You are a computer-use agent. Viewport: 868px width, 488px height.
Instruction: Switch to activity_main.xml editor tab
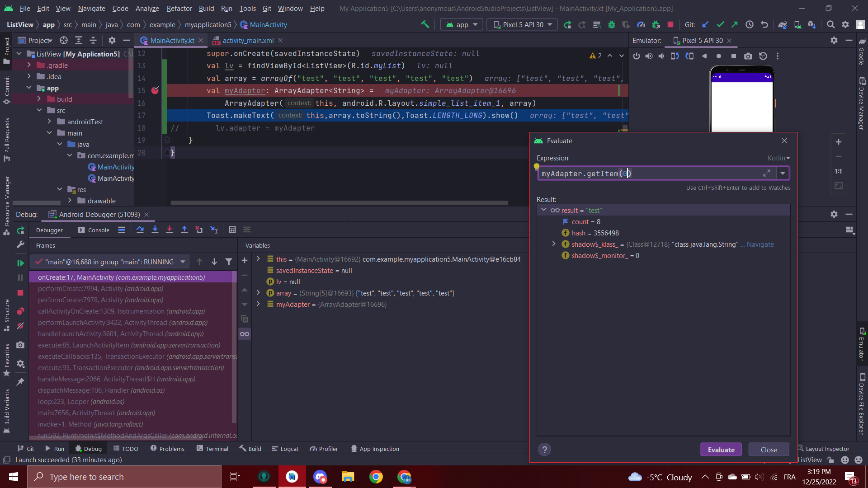click(x=248, y=40)
